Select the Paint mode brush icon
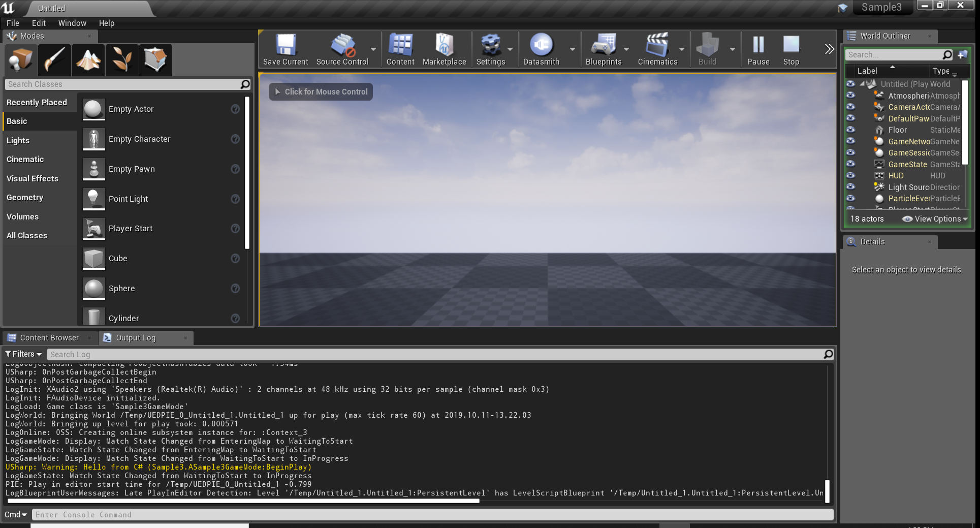This screenshot has width=980, height=528. coord(54,60)
